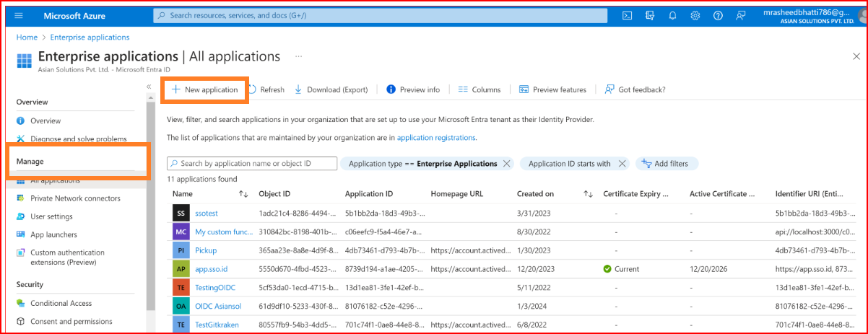Image resolution: width=868 pixels, height=334 pixels.
Task: Open the app.sso.id application
Action: coord(211,269)
